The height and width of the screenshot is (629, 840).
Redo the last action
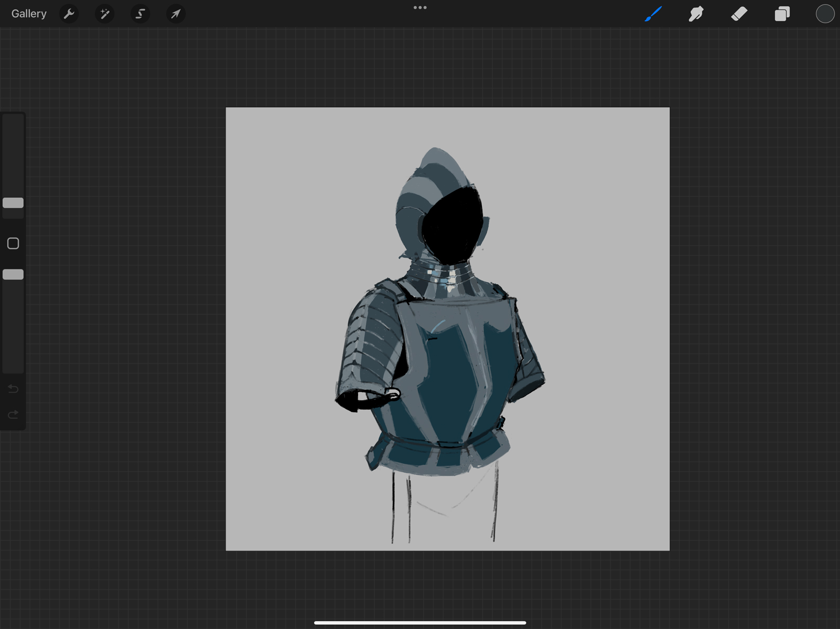[x=13, y=415]
